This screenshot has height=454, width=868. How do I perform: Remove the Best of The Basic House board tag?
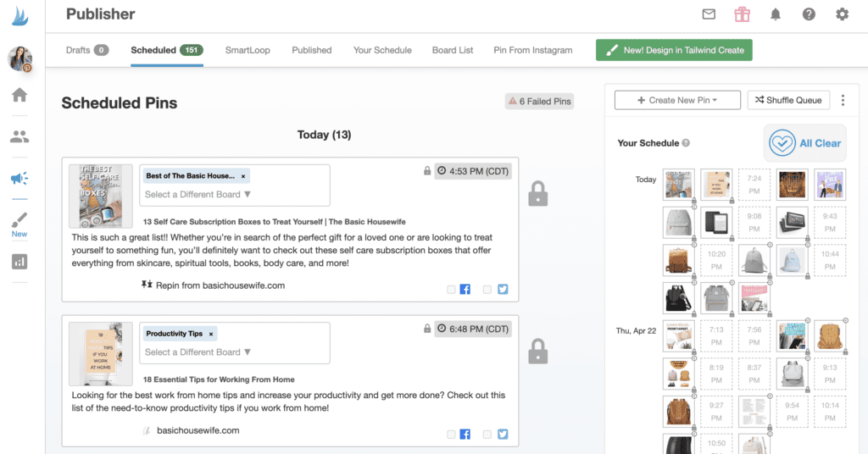click(x=243, y=176)
